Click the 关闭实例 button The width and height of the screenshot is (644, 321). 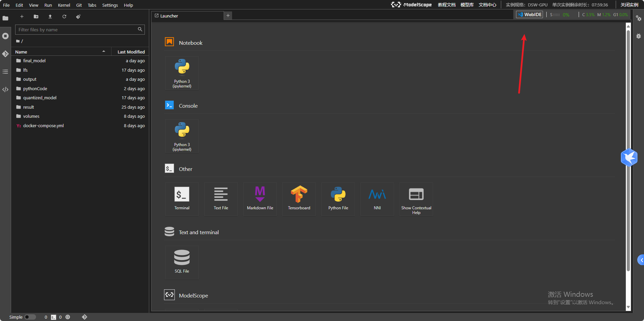tap(630, 5)
